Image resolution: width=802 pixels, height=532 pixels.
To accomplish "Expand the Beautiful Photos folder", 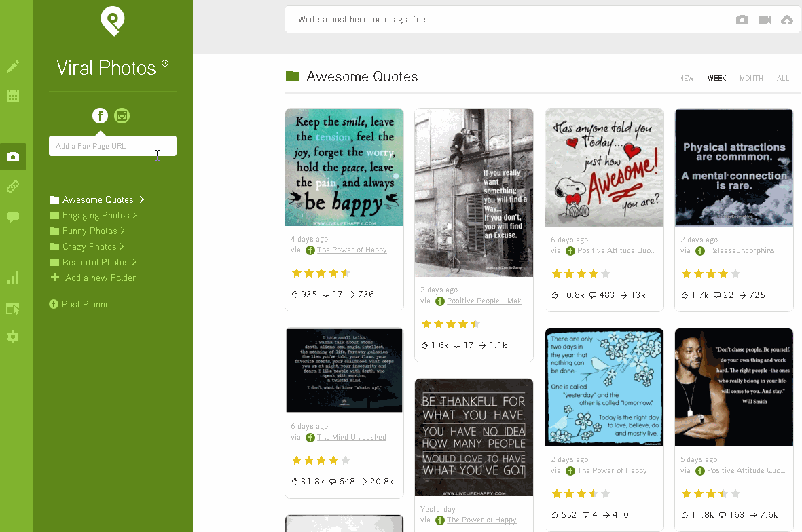I will point(95,263).
